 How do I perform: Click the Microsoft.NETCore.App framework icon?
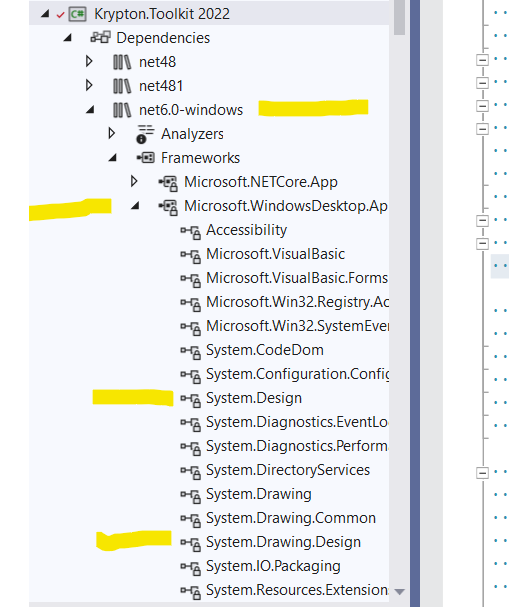(x=168, y=183)
